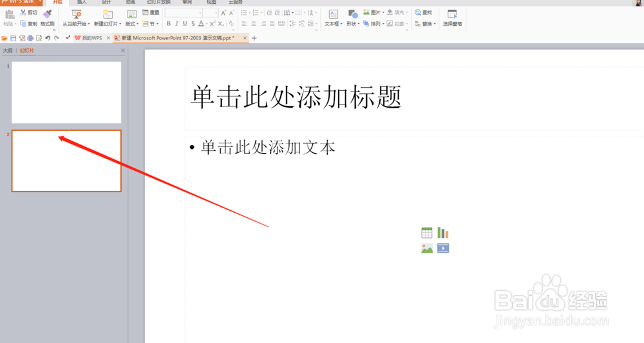Click the insert table icon in placeholder
The image size is (644, 343).
(427, 233)
